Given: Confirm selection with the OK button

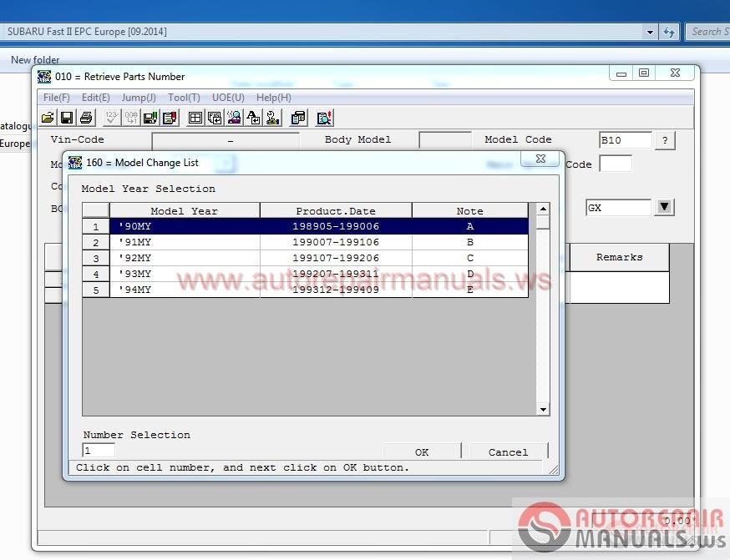Looking at the screenshot, I should [x=422, y=452].
